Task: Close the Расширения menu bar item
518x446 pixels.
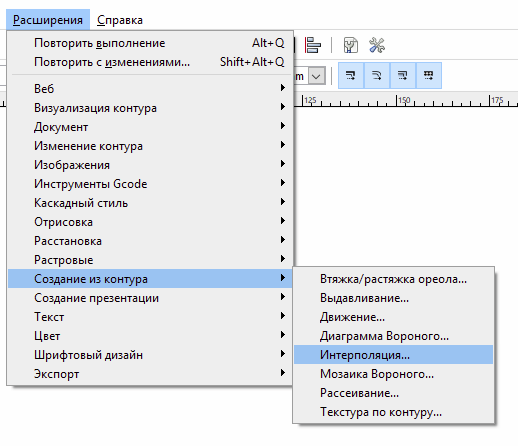Action: (48, 20)
